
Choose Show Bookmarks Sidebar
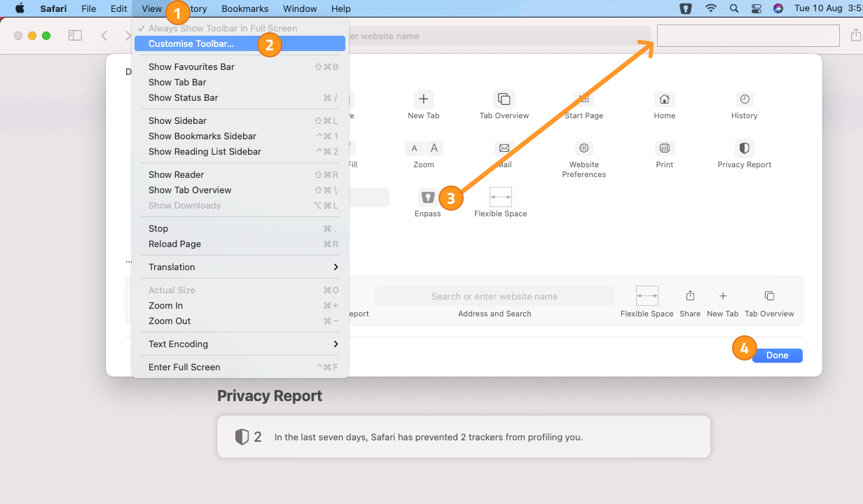click(240, 136)
